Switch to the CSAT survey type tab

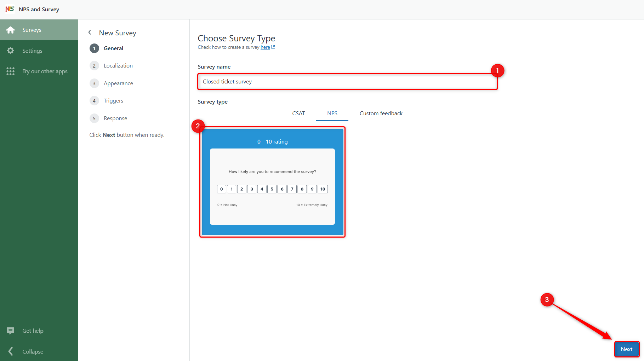[x=298, y=113]
